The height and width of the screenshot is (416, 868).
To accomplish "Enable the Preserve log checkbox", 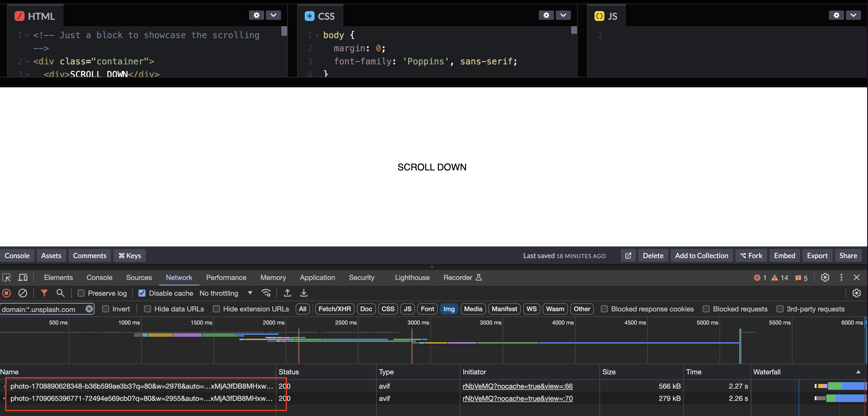I will pyautogui.click(x=81, y=293).
